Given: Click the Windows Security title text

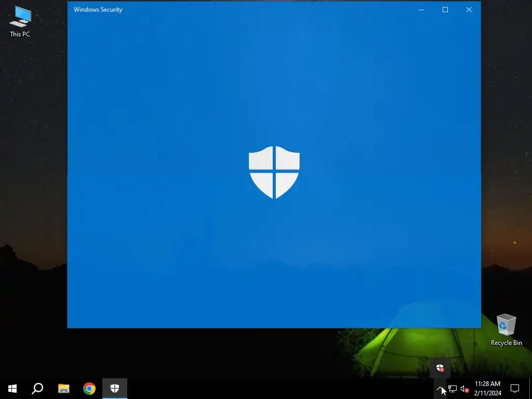Looking at the screenshot, I should (x=98, y=9).
